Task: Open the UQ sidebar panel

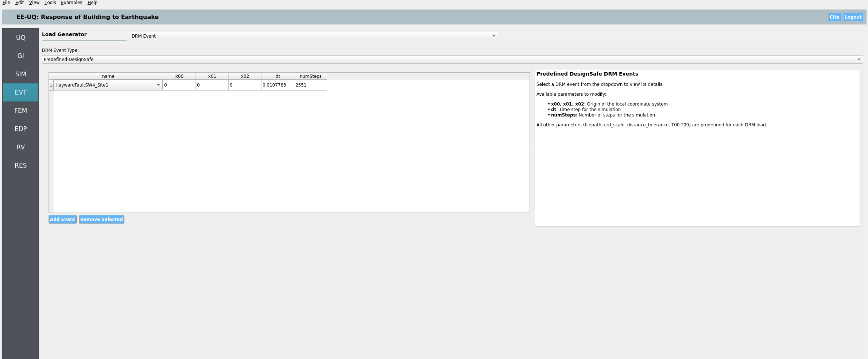Action: point(20,38)
